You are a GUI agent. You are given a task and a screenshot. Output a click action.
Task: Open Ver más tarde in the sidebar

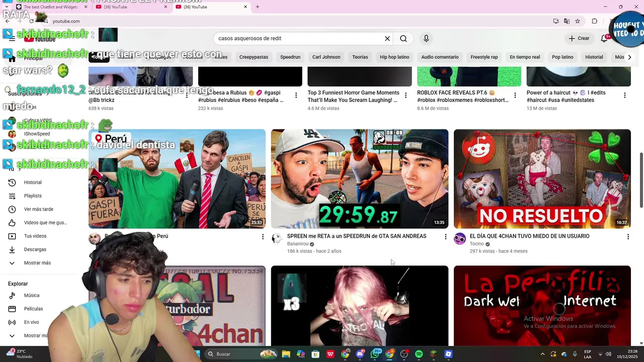[x=38, y=209]
